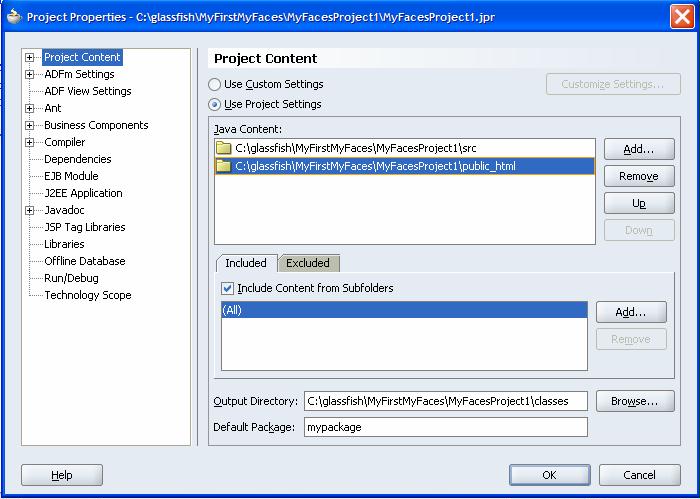700x499 pixels.
Task: Toggle Include Content from Subfolders checkbox
Action: [228, 288]
